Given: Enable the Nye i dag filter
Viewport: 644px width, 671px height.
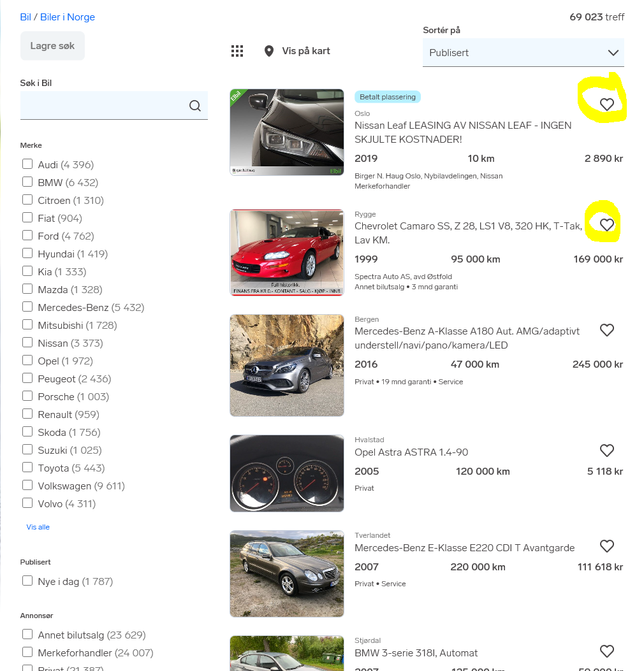Looking at the screenshot, I should click(27, 581).
